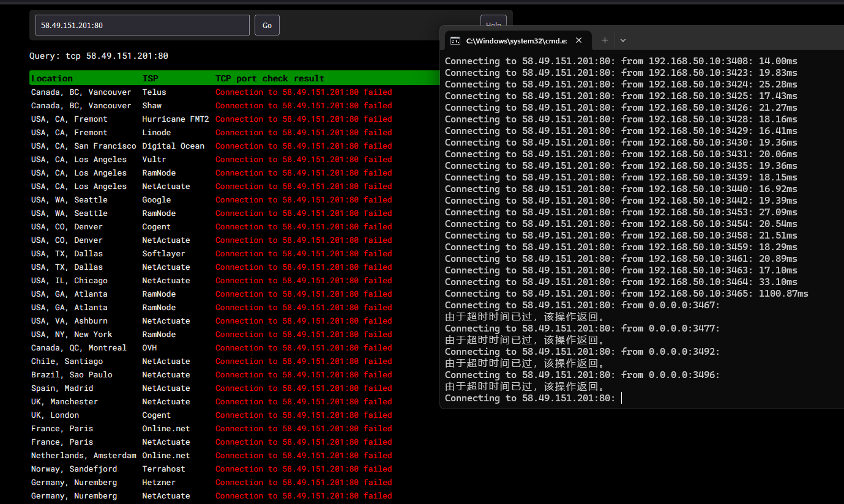Click the 'USA, NY, New York' location
Viewport: 844px width, 504px height.
point(72,335)
